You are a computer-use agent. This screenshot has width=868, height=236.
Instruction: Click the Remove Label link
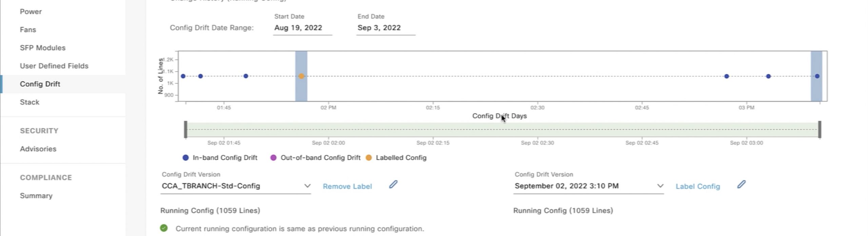347,186
